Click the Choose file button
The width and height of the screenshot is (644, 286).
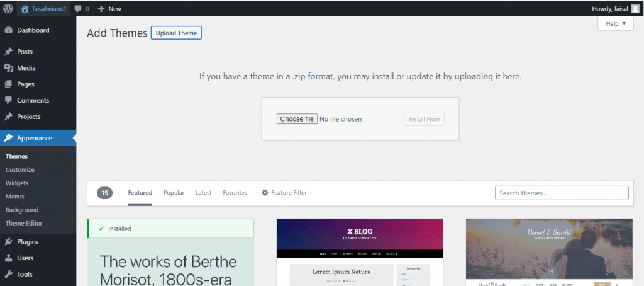(297, 119)
